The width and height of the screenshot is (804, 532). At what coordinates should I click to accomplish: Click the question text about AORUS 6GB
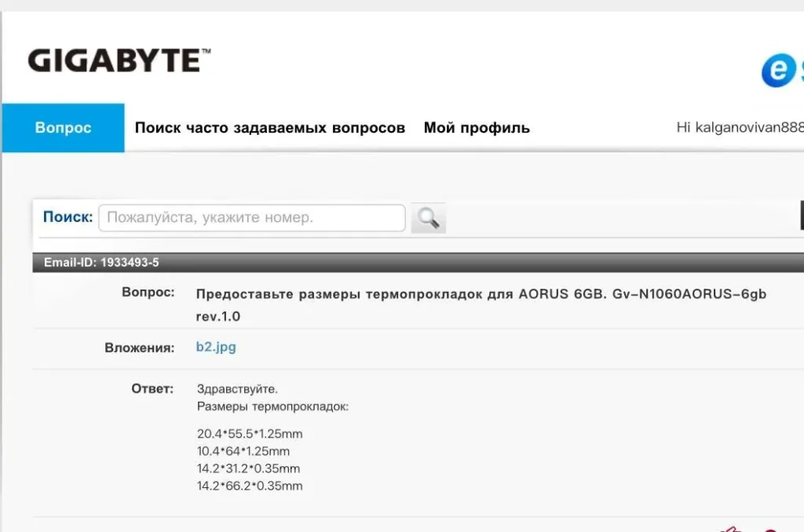(x=481, y=304)
